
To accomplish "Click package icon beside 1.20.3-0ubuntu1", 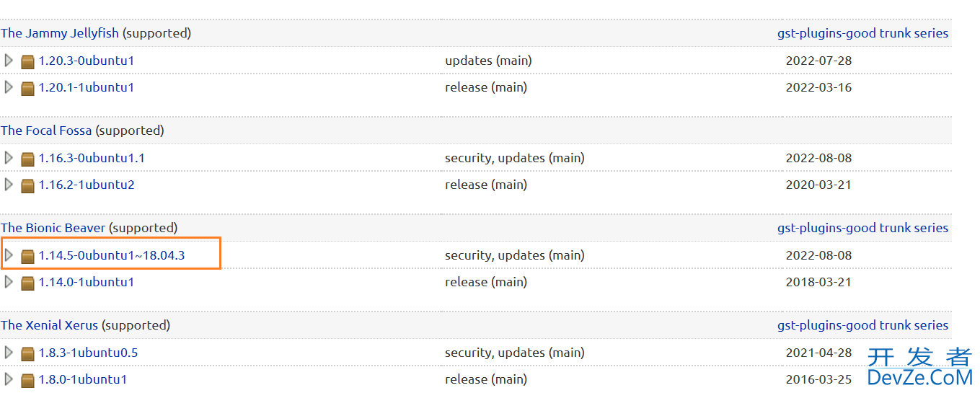I will [x=28, y=61].
